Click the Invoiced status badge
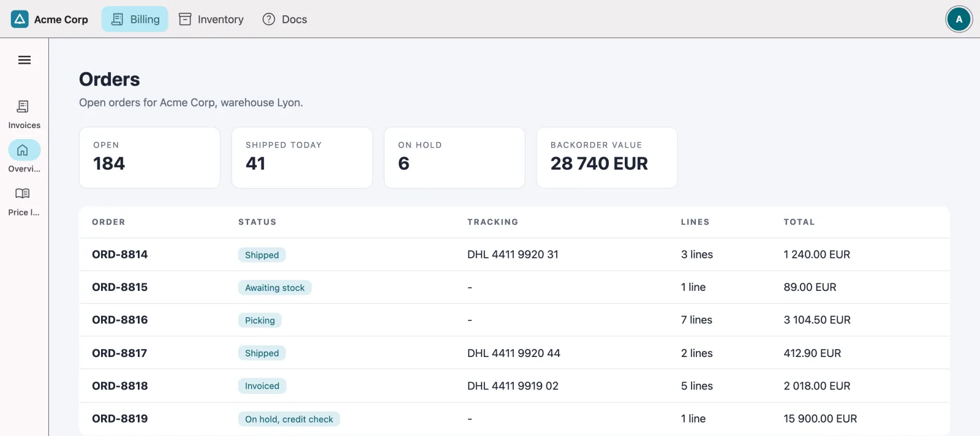 (x=262, y=386)
